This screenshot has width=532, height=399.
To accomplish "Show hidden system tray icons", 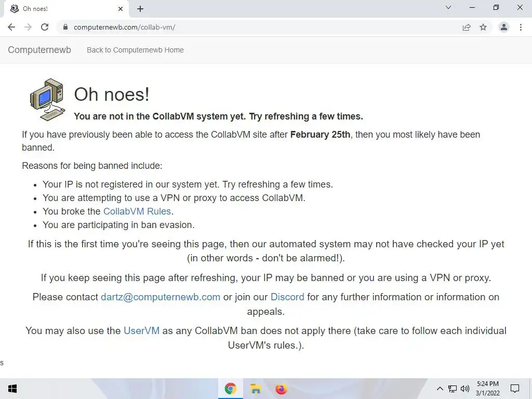I will [x=440, y=389].
